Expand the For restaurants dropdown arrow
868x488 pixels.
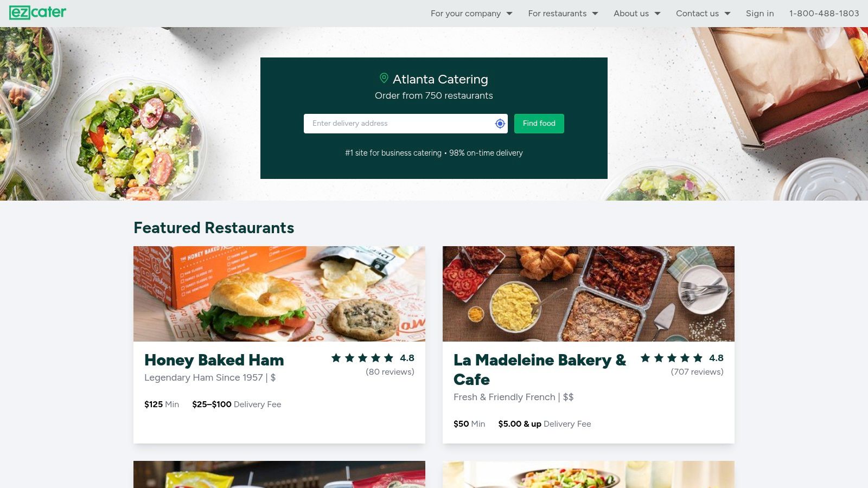coord(595,14)
